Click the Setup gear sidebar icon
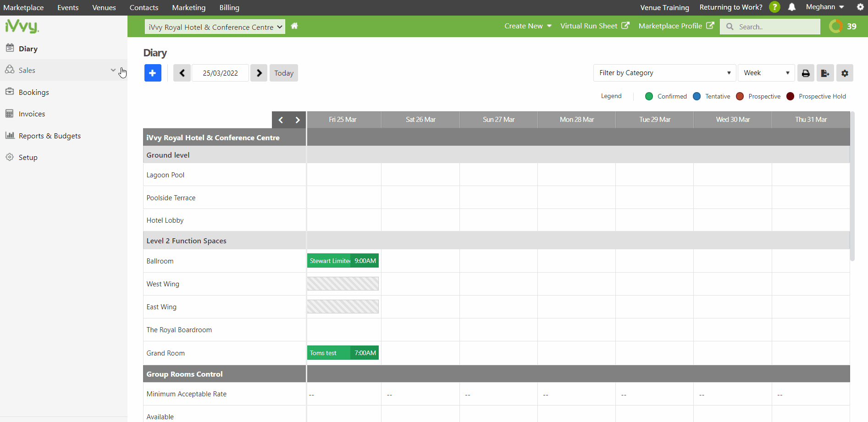This screenshot has width=868, height=422. [x=10, y=157]
